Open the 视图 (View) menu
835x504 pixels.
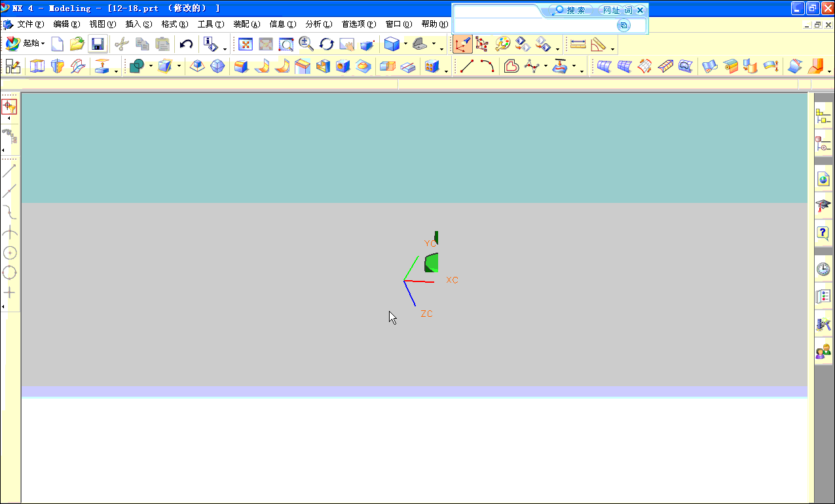[102, 24]
